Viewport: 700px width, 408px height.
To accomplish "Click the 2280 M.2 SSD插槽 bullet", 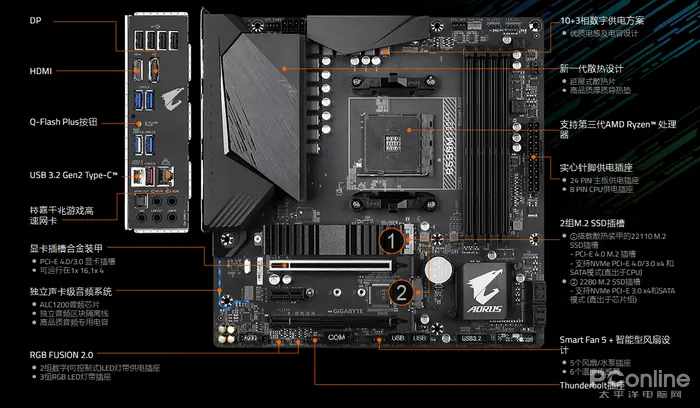I will coord(606,282).
